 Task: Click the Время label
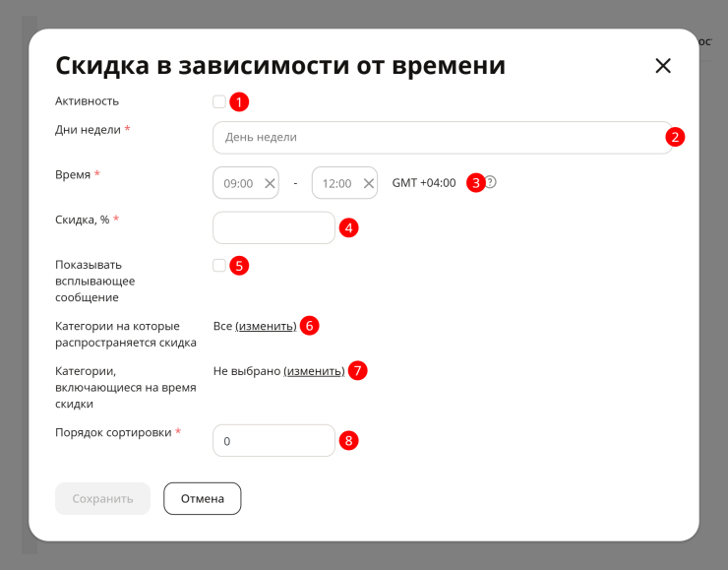click(73, 174)
